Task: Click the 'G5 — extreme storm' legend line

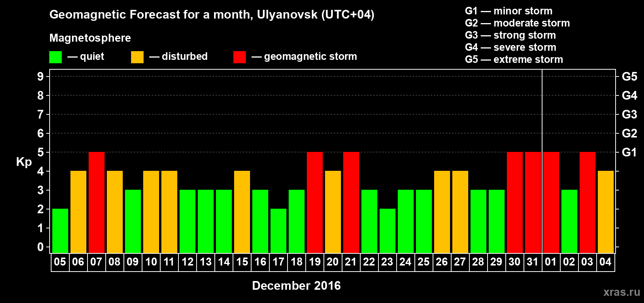Action: pos(514,59)
